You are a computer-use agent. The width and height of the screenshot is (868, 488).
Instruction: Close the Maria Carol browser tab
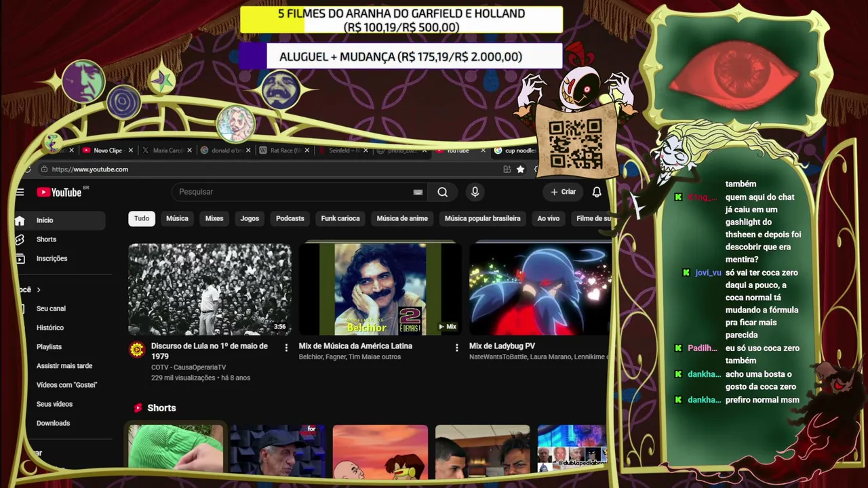(189, 150)
